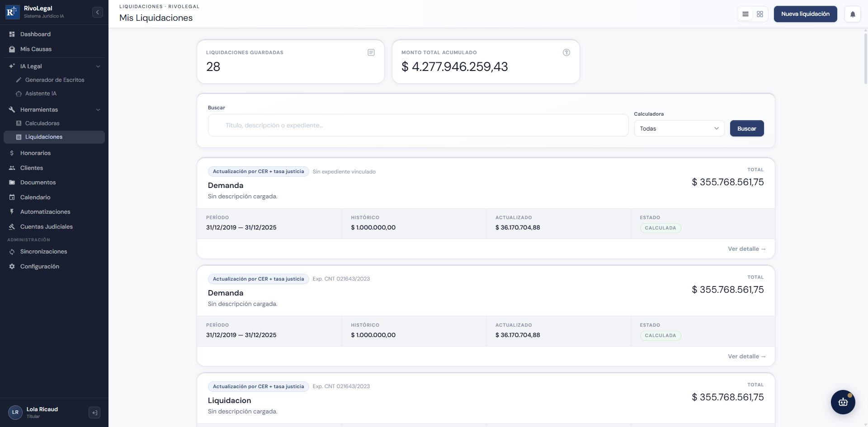The width and height of the screenshot is (868, 427).
Task: Open Calculadoras submenu item
Action: pos(54,123)
